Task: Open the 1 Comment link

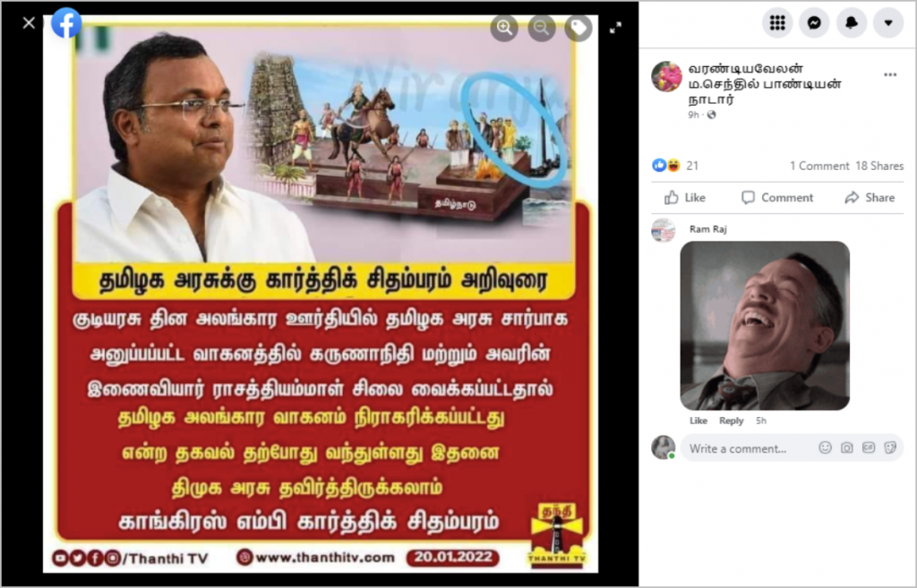Action: 819,166
